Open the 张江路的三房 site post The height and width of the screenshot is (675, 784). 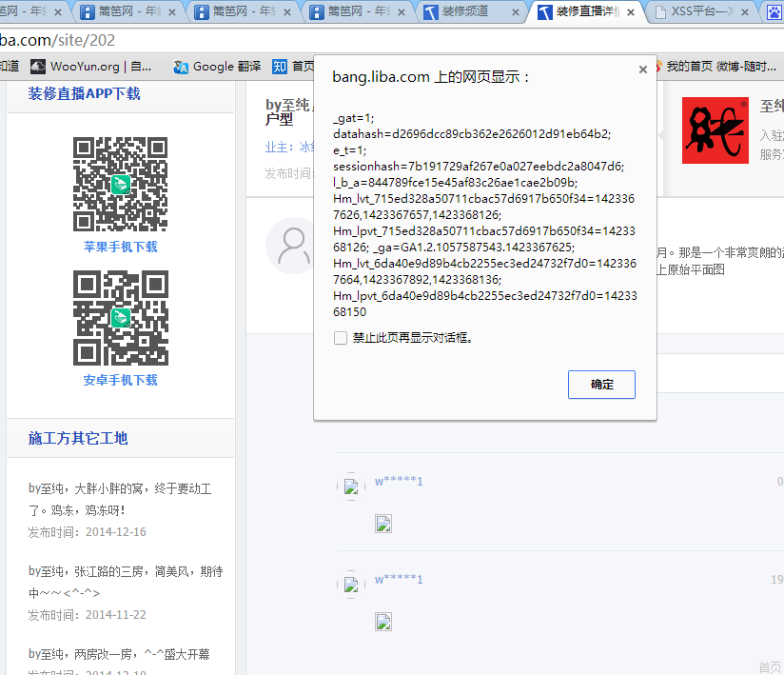click(126, 582)
